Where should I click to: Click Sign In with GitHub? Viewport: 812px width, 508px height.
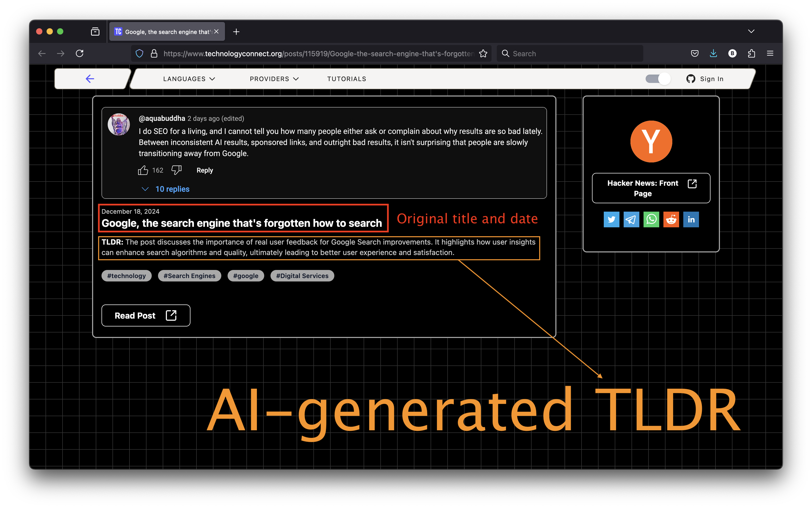click(705, 79)
